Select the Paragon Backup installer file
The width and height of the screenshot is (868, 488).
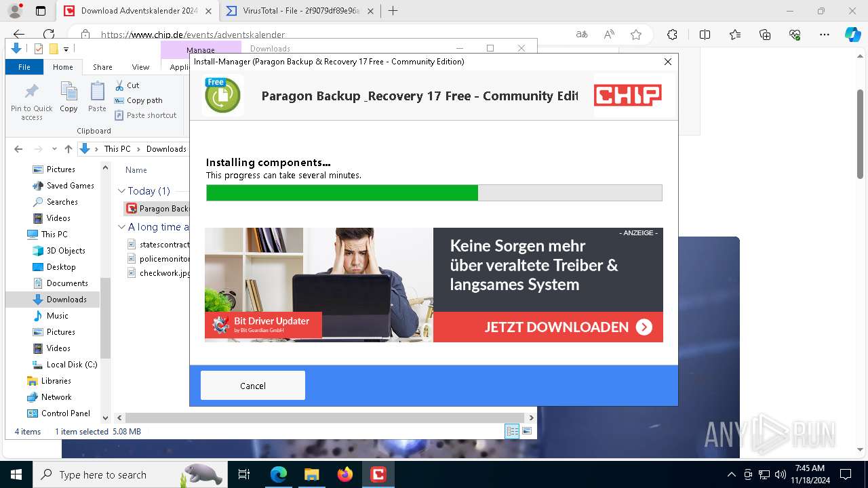pos(157,209)
